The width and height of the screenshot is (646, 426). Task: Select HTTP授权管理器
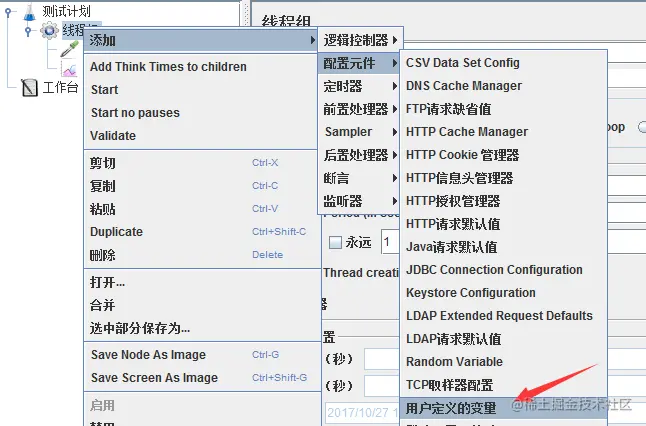pos(503,201)
